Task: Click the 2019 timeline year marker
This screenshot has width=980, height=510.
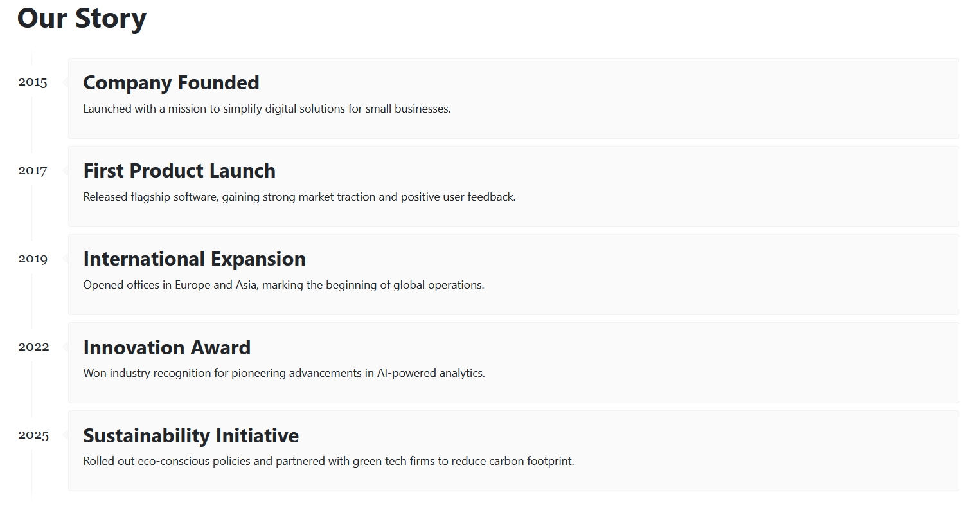Action: click(x=33, y=259)
